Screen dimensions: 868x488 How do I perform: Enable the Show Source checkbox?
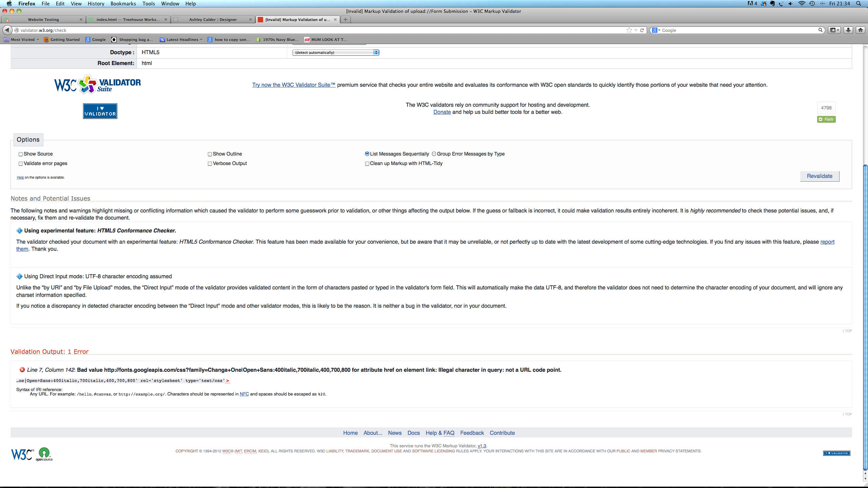coord(21,154)
